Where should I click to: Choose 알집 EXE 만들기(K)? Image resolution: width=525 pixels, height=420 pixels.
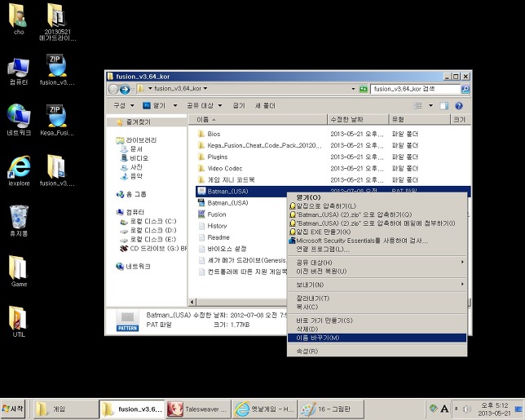click(377, 232)
